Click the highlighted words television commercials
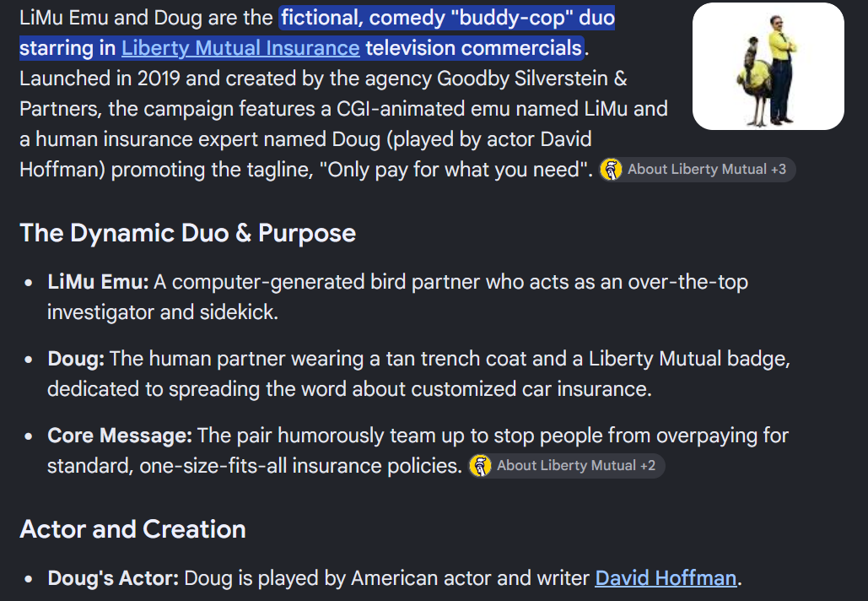Screen dimensions: 868x601 pyautogui.click(x=473, y=48)
